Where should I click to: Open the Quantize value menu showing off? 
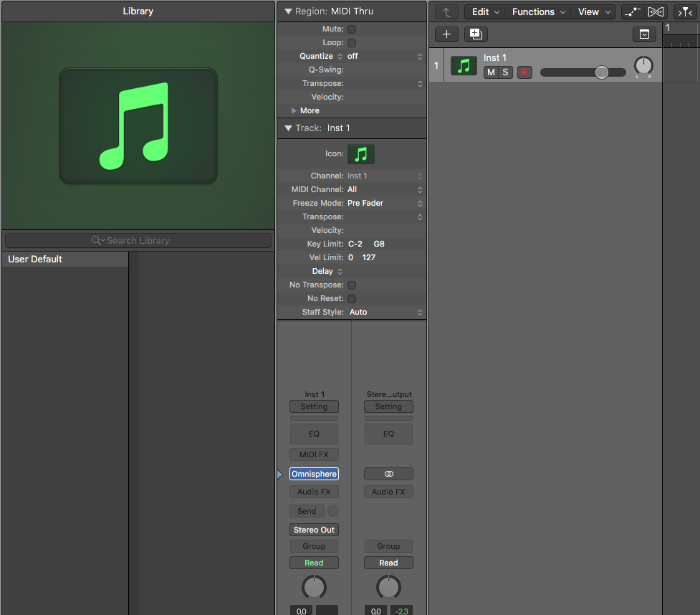[x=385, y=57]
